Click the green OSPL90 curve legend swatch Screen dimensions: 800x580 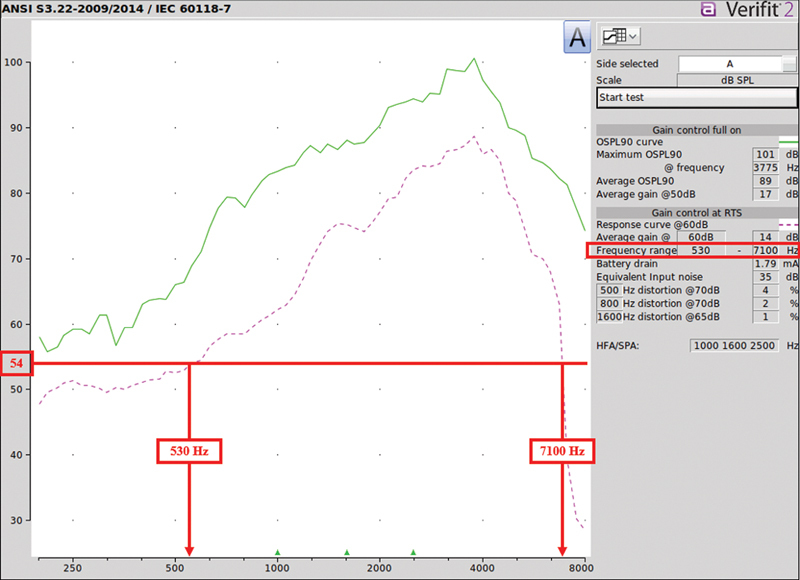coord(788,142)
